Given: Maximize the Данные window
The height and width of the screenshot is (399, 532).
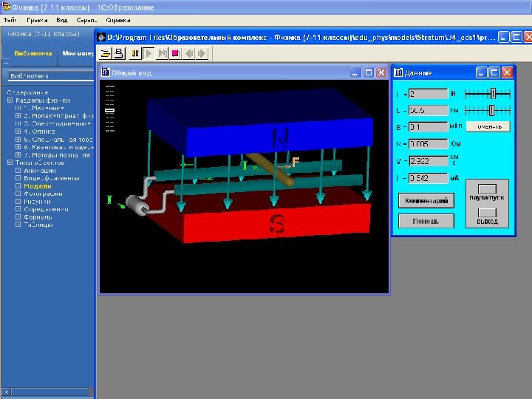Looking at the screenshot, I should [x=494, y=72].
